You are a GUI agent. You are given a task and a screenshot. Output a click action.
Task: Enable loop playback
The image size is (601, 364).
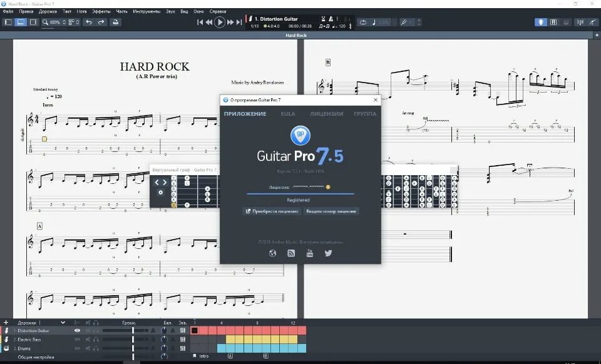(362, 22)
